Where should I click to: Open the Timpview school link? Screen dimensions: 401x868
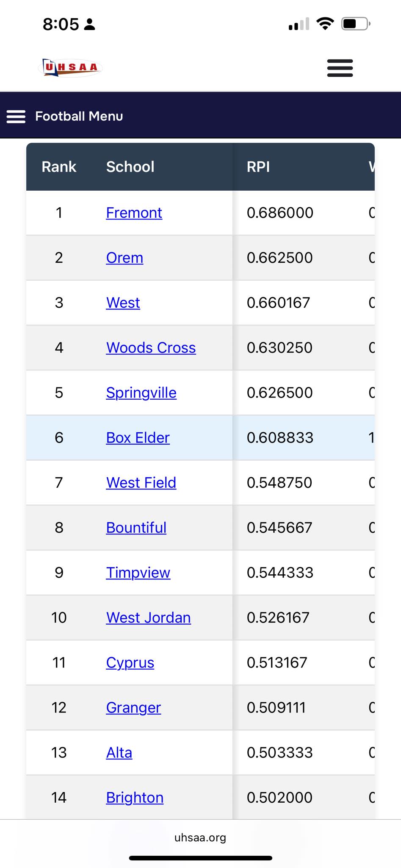click(x=138, y=573)
